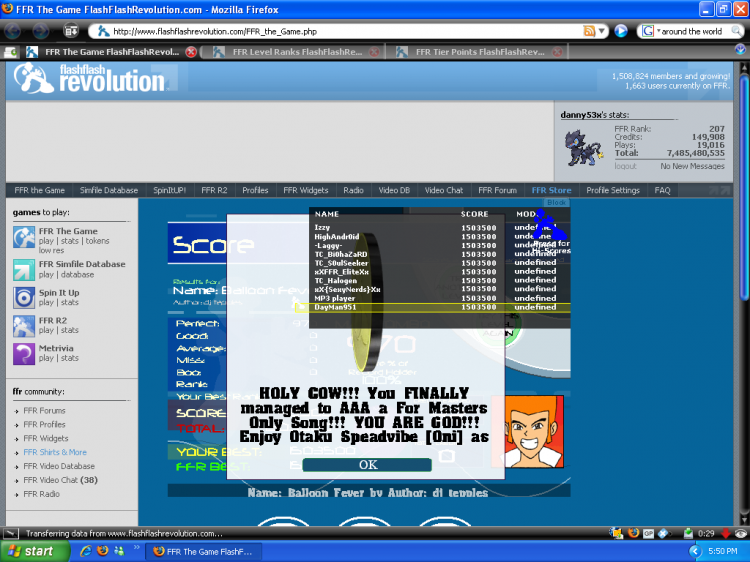Open the FFR Radio community link

pos(41,494)
